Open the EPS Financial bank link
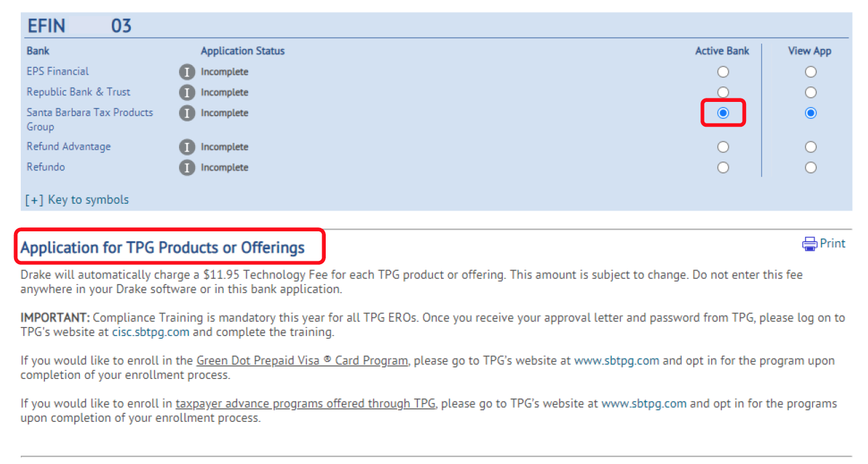The width and height of the screenshot is (868, 464). click(x=58, y=71)
